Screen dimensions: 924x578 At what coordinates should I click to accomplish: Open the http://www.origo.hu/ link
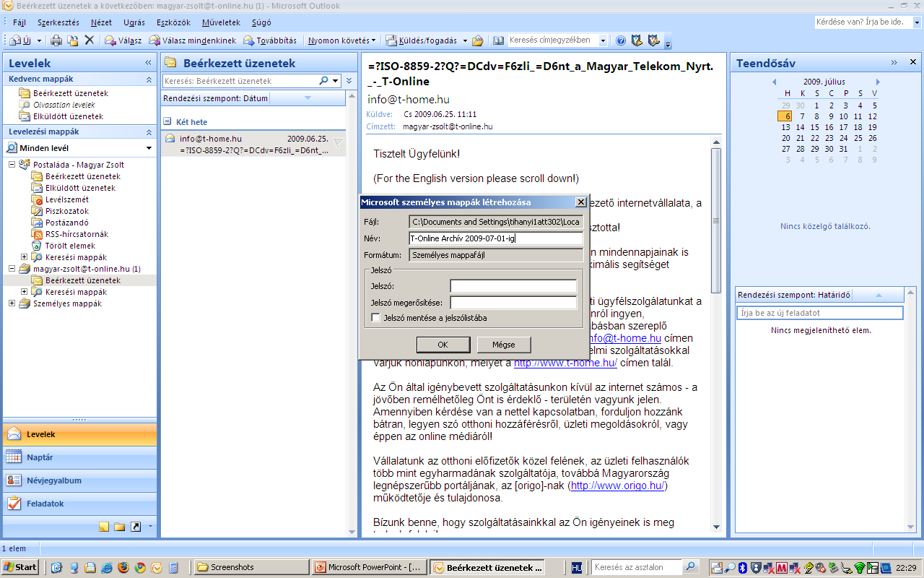click(618, 486)
